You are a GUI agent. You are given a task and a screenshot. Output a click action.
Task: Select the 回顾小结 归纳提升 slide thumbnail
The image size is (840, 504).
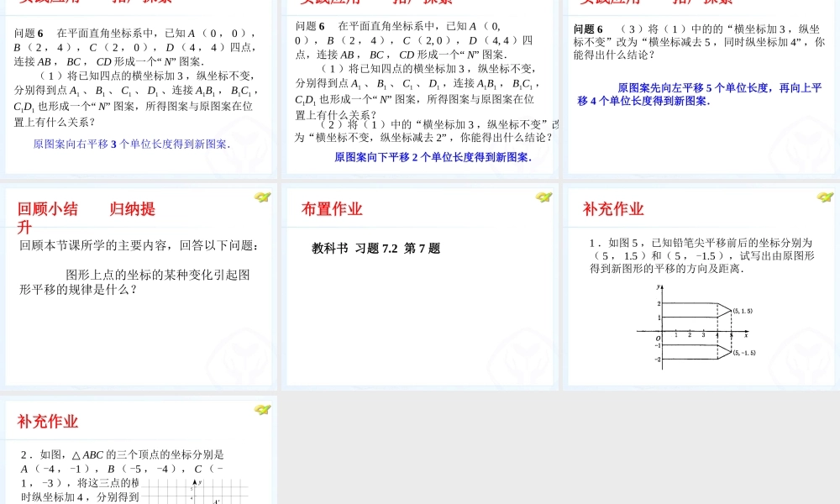coord(139,286)
